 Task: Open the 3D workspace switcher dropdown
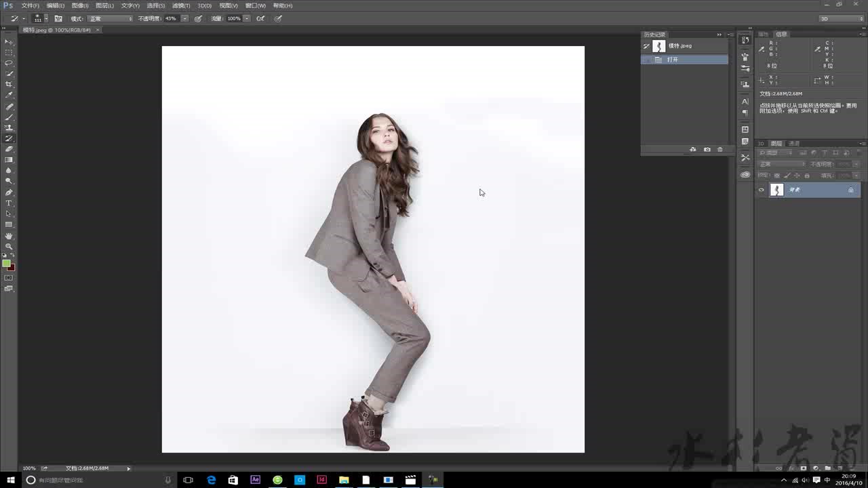tap(842, 18)
